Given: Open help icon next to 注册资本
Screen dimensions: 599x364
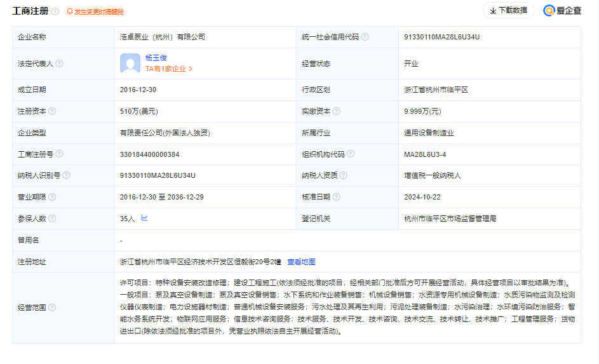Looking at the screenshot, I should pyautogui.click(x=52, y=111).
